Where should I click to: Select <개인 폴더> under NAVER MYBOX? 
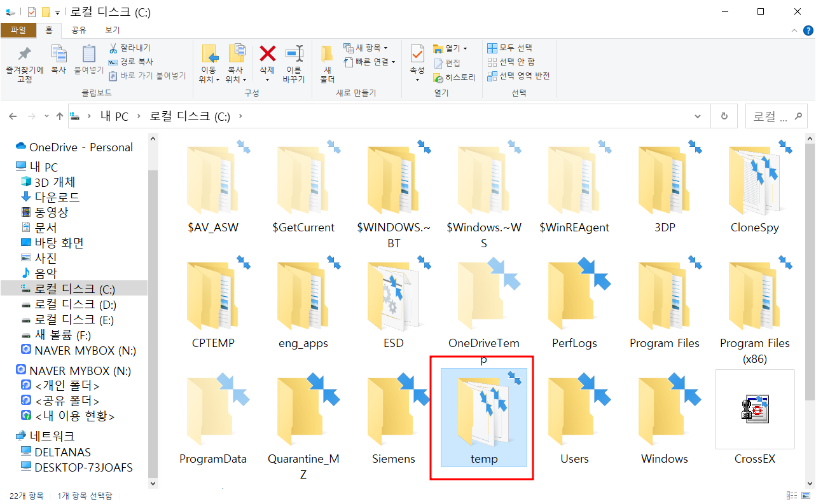coord(60,386)
